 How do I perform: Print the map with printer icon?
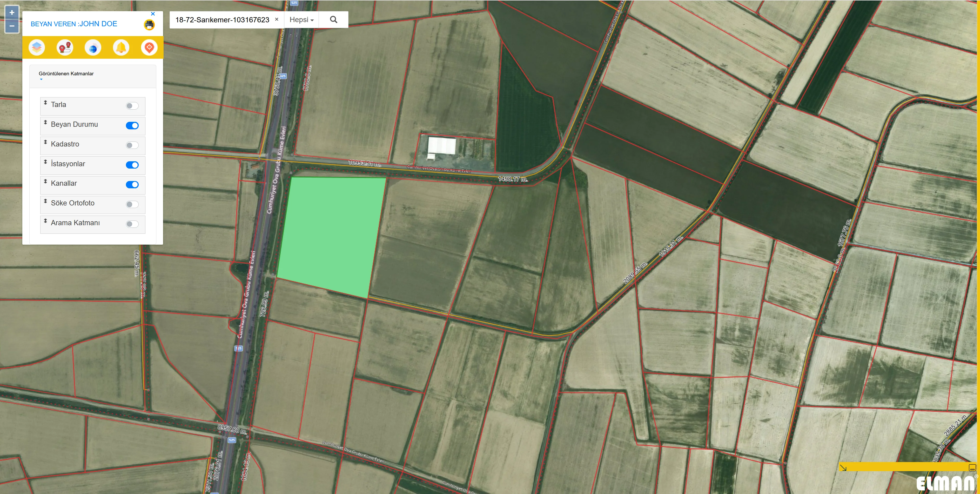pos(149,25)
